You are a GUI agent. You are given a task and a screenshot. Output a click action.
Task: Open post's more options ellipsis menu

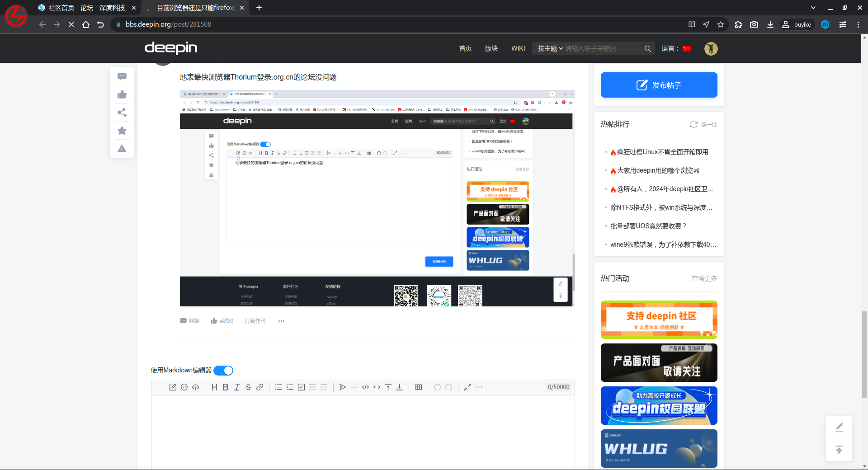[281, 321]
